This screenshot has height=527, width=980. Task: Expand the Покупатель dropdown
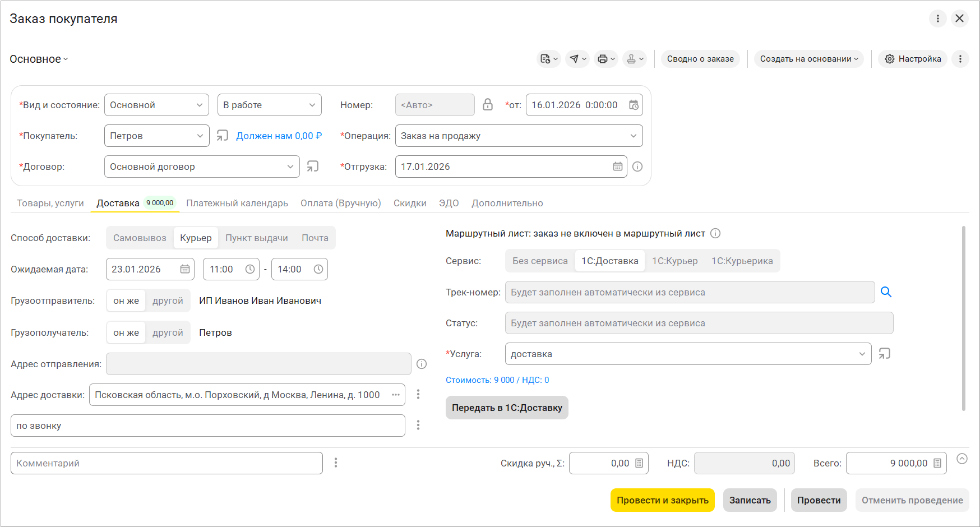click(200, 136)
